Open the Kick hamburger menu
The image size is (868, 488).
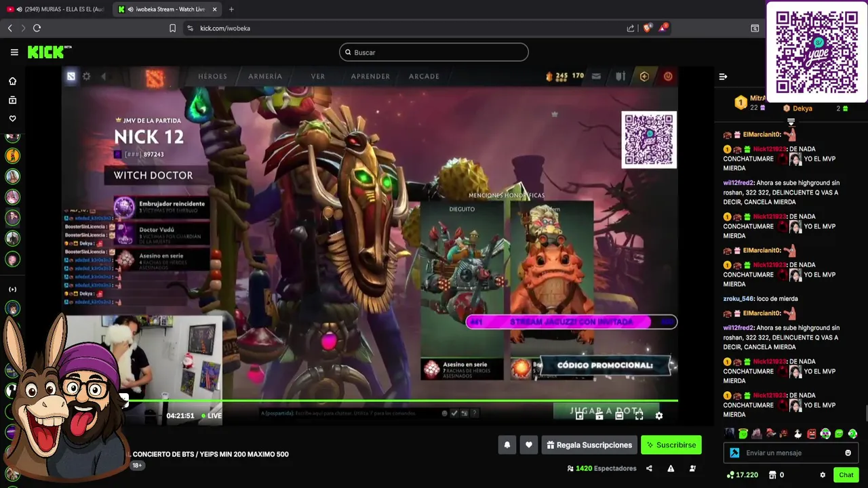14,52
